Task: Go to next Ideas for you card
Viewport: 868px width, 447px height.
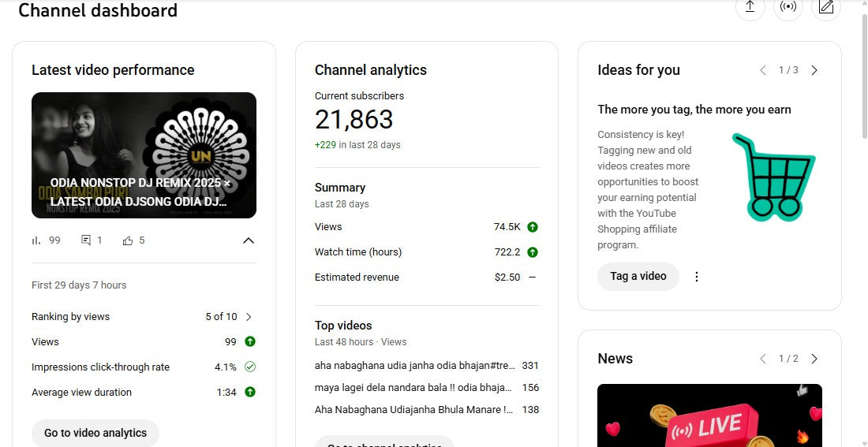Action: point(814,70)
